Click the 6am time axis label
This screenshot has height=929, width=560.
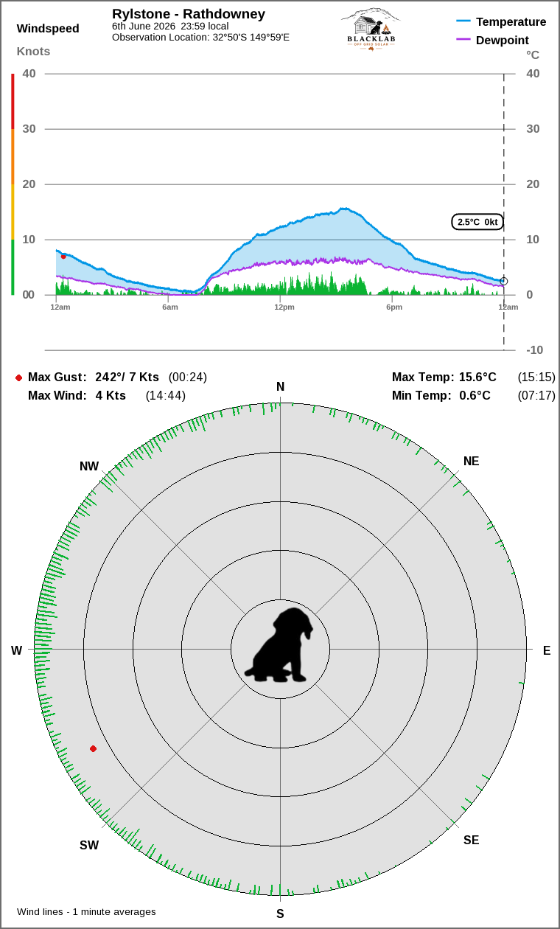point(170,307)
